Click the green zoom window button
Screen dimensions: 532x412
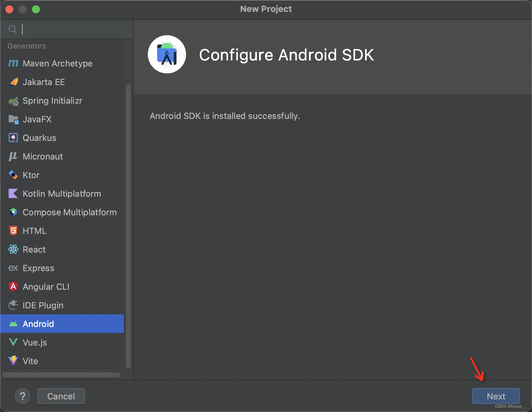(36, 9)
